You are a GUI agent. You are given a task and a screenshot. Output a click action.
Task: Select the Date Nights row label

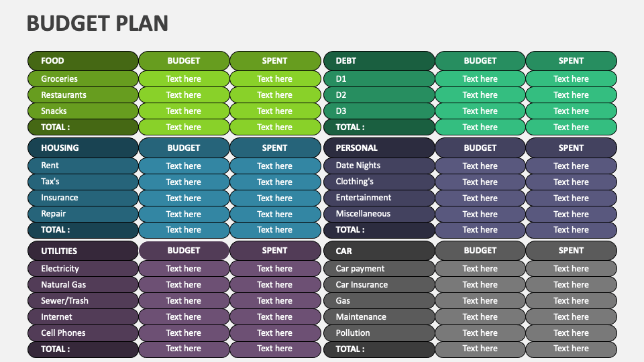point(379,166)
